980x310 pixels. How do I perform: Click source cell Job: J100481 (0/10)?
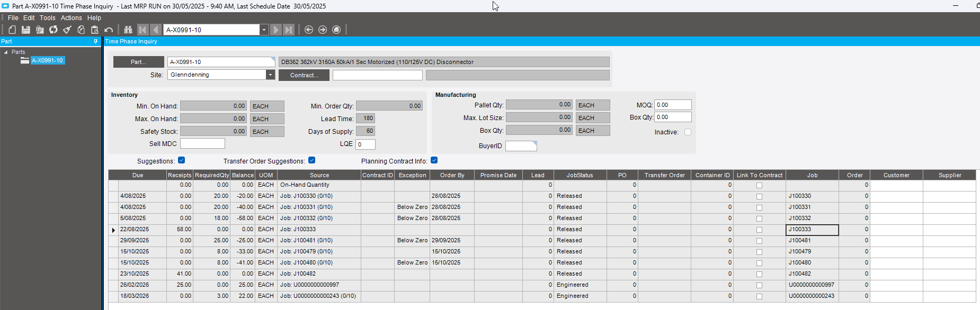319,241
